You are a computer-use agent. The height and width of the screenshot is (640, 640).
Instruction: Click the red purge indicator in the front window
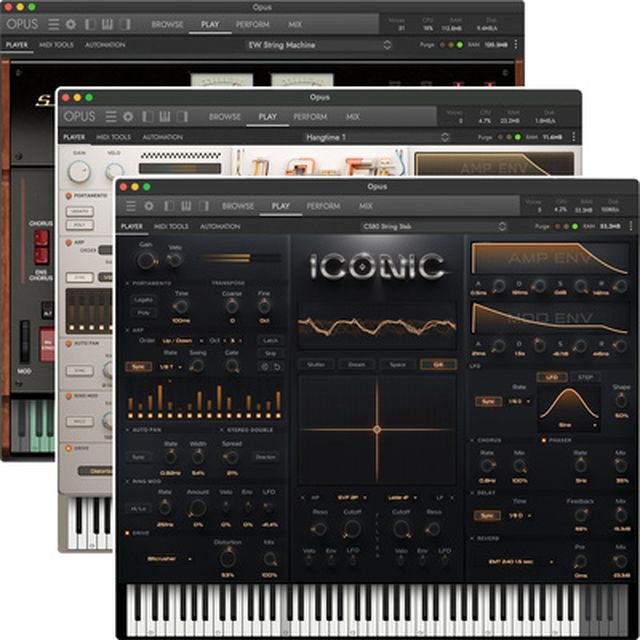click(x=557, y=227)
